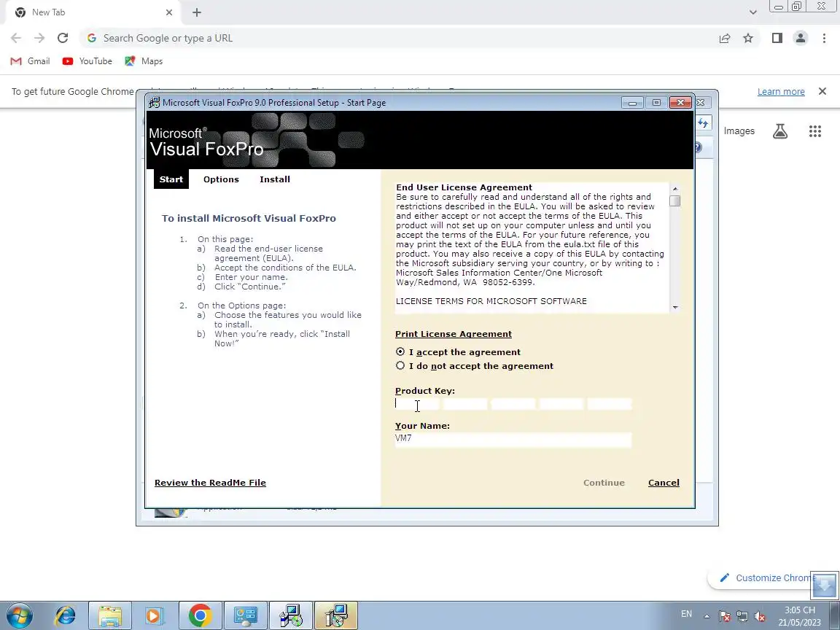
Task: Go forward in Chrome
Action: pos(39,38)
